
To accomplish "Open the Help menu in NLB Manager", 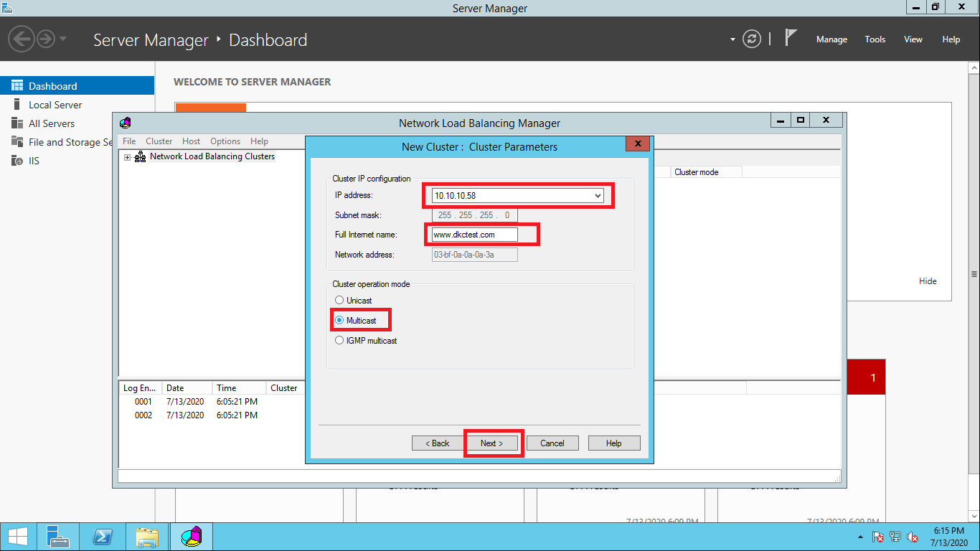I will 259,141.
